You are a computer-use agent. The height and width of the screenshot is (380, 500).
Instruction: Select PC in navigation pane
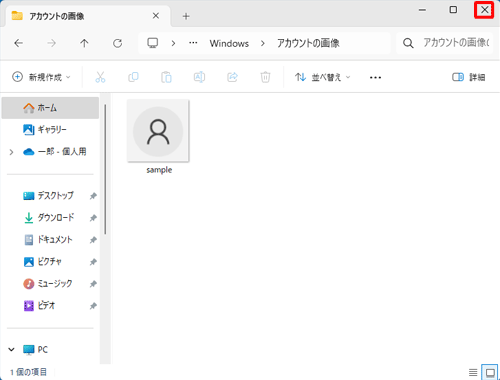[36, 349]
